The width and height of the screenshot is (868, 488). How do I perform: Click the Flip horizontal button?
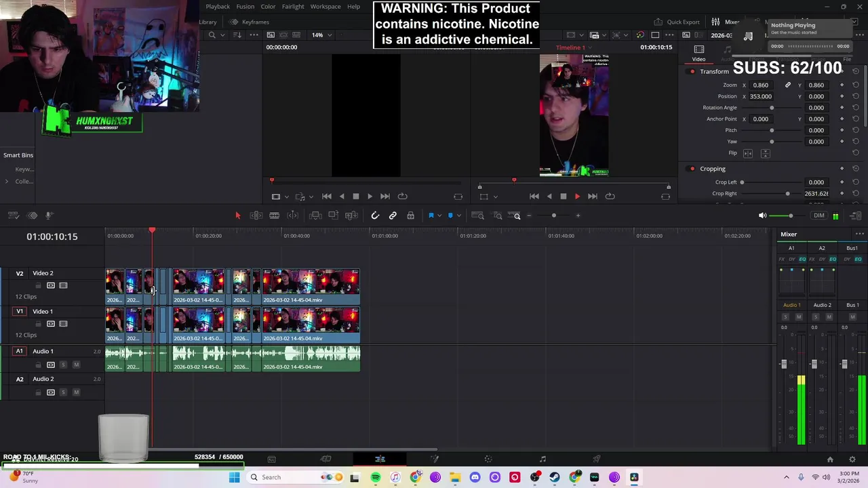[748, 153]
